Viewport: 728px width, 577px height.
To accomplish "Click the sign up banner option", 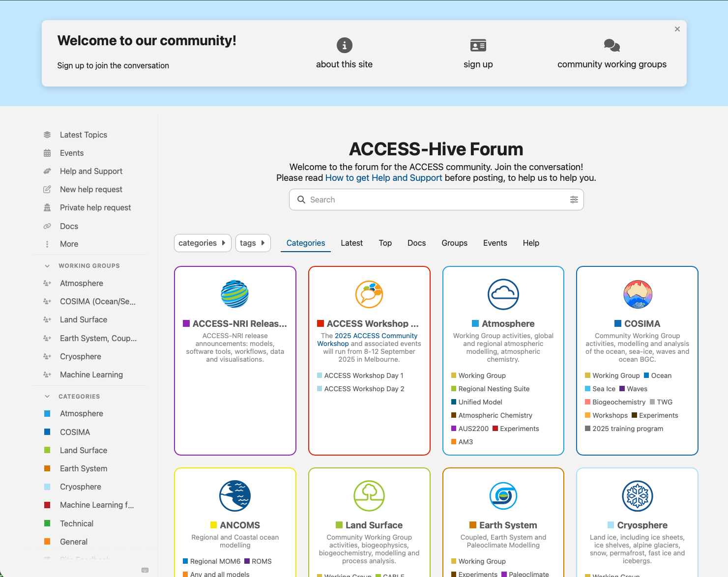I will tap(478, 54).
